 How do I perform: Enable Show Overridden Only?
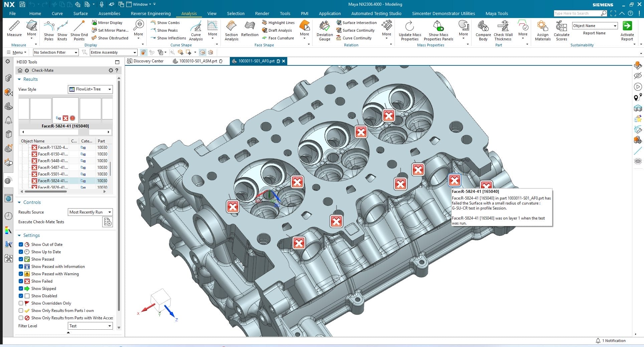coord(21,303)
